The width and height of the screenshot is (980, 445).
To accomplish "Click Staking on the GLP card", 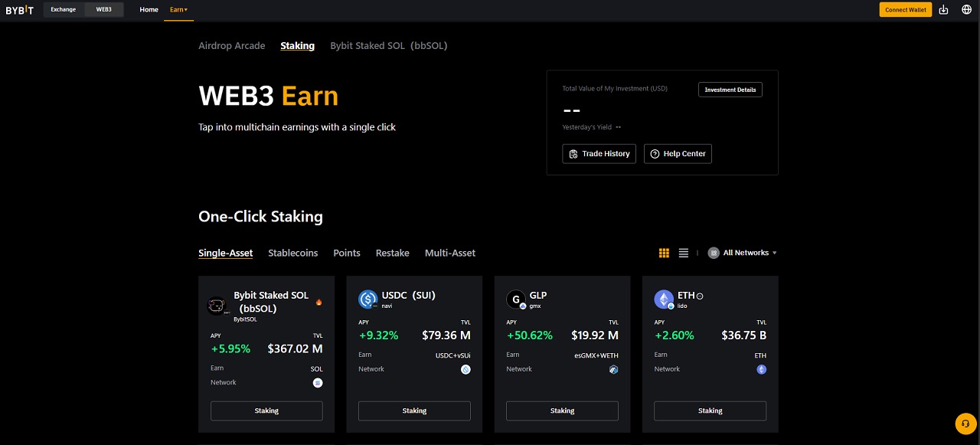I will click(x=562, y=411).
